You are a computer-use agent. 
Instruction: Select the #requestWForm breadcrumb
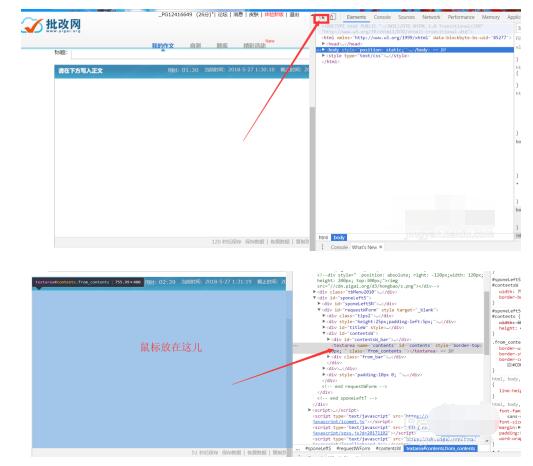[x=353, y=449]
